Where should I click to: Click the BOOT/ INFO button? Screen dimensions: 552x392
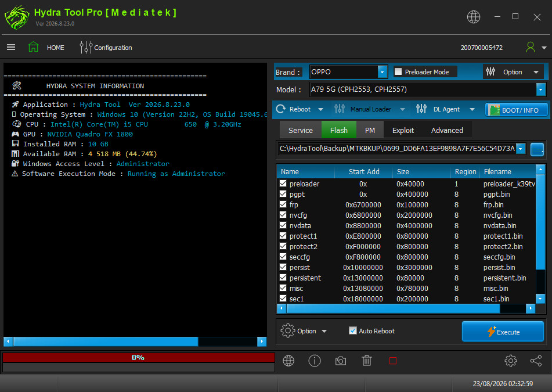[x=516, y=110]
